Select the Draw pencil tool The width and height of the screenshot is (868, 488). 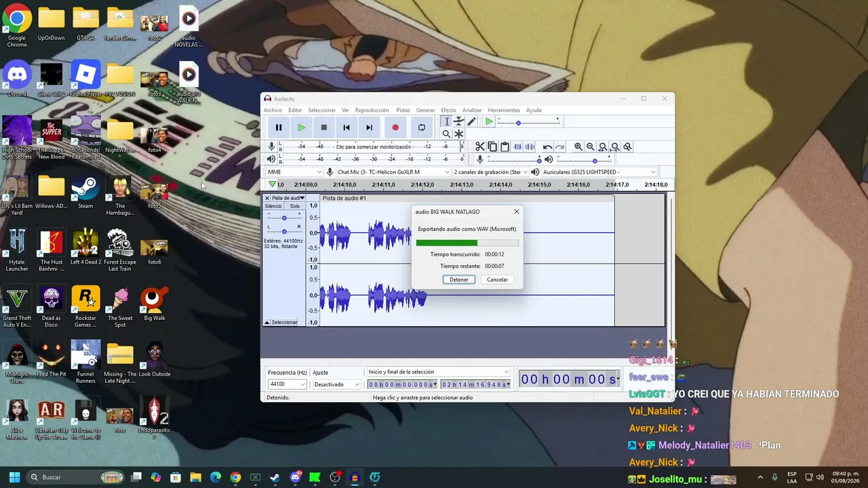point(471,121)
